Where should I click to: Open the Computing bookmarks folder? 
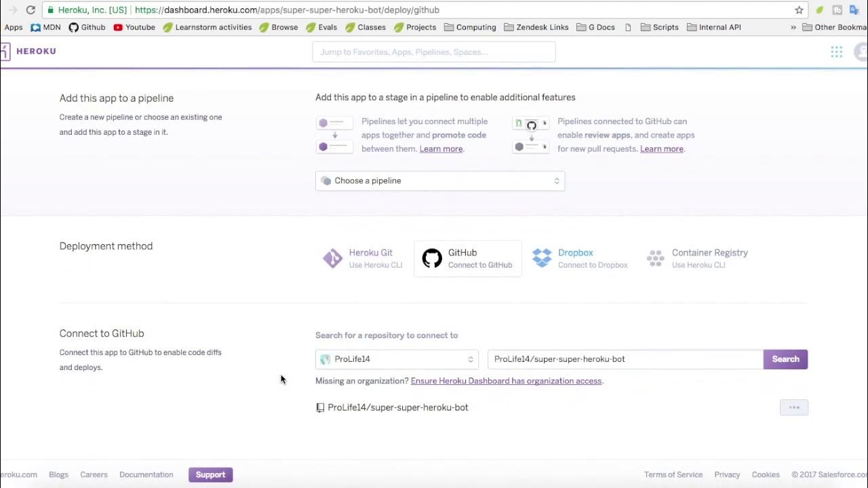coord(470,28)
